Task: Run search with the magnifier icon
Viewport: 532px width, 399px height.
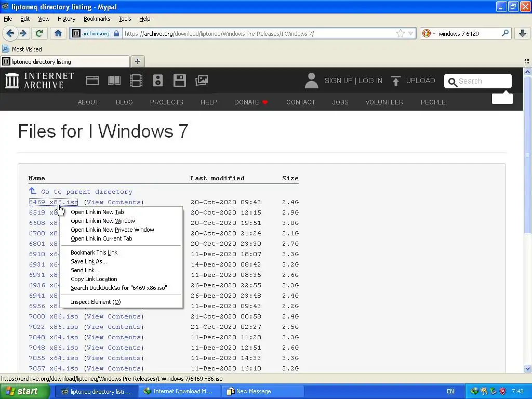Action: (505, 33)
